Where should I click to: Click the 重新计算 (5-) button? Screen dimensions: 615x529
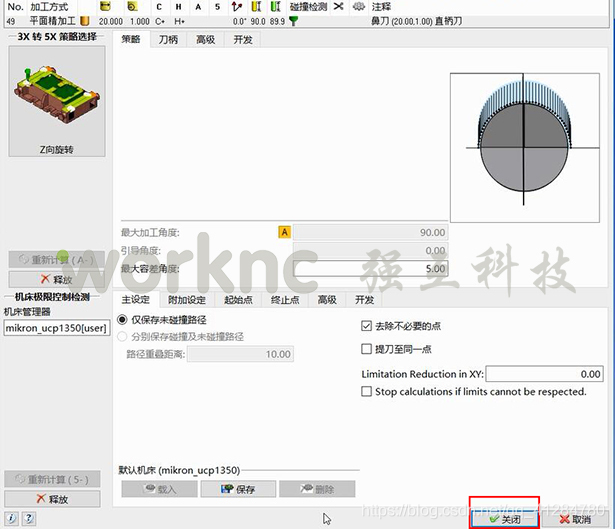click(53, 479)
